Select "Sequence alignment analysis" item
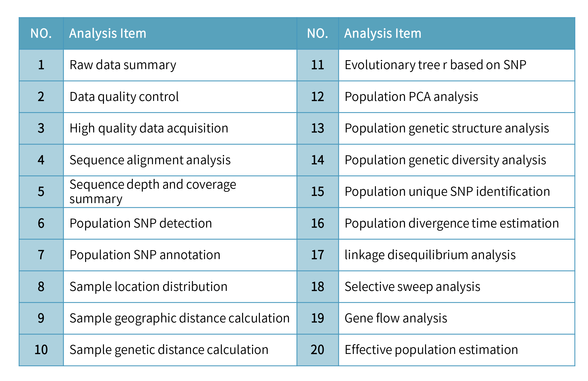The height and width of the screenshot is (381, 588). pos(150,160)
